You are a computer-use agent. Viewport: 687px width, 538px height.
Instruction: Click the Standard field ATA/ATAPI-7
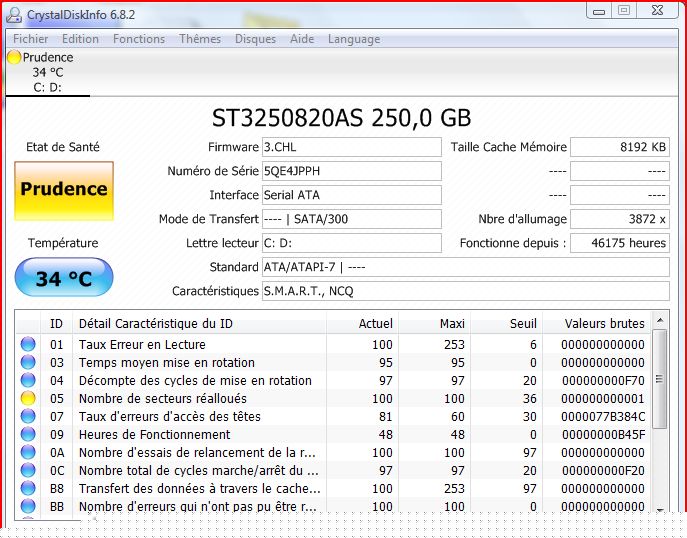(466, 267)
